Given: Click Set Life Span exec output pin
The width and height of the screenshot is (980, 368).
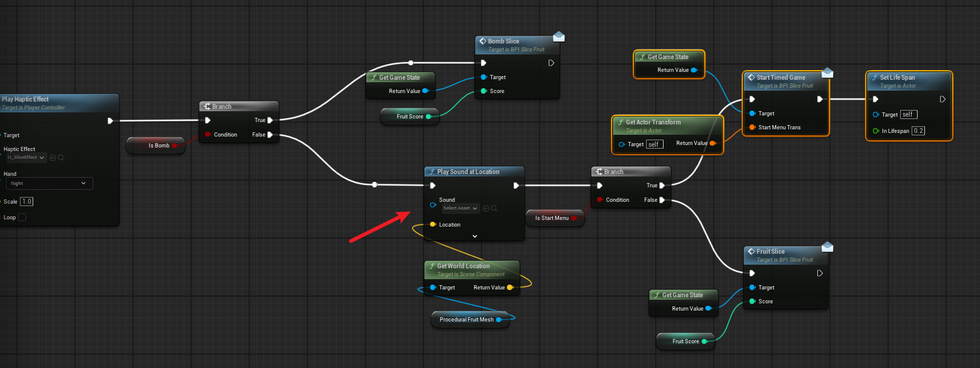Looking at the screenshot, I should pyautogui.click(x=942, y=99).
